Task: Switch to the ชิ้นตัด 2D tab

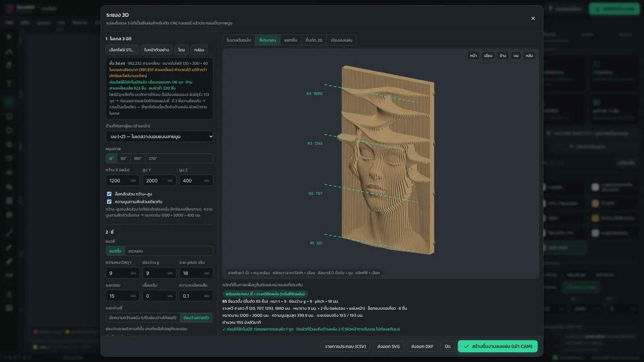Action: (x=314, y=40)
